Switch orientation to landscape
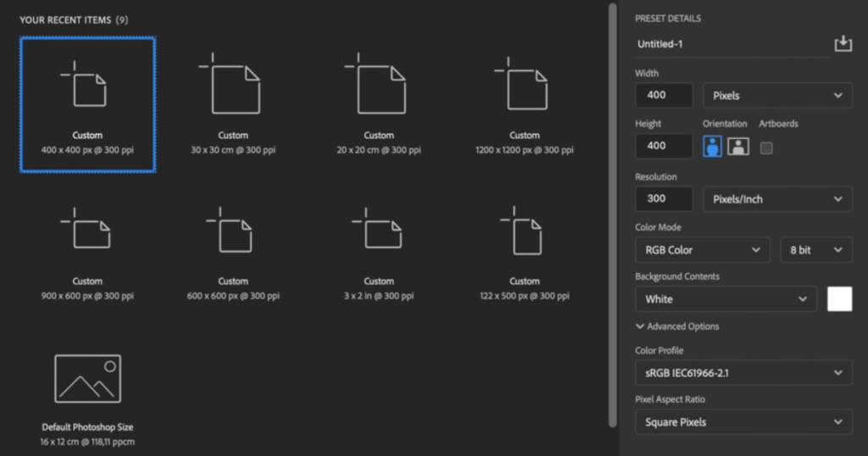868x456 pixels. (x=738, y=147)
